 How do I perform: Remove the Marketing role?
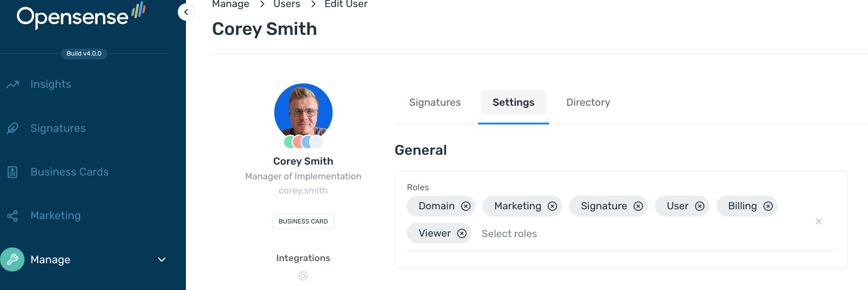pos(552,206)
